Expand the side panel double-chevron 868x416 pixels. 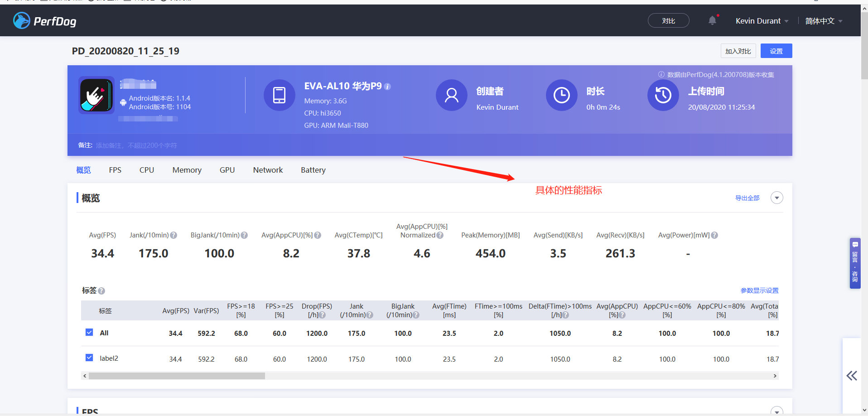pyautogui.click(x=852, y=376)
